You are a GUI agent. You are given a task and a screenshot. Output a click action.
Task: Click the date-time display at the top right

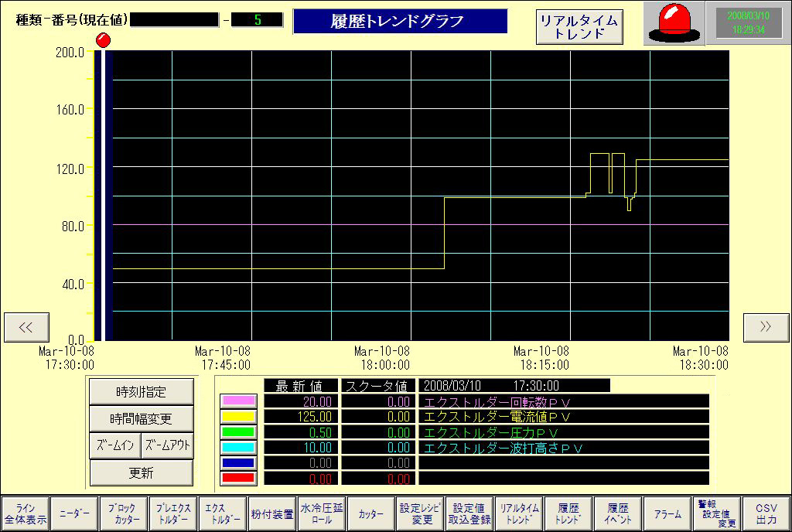pos(748,22)
